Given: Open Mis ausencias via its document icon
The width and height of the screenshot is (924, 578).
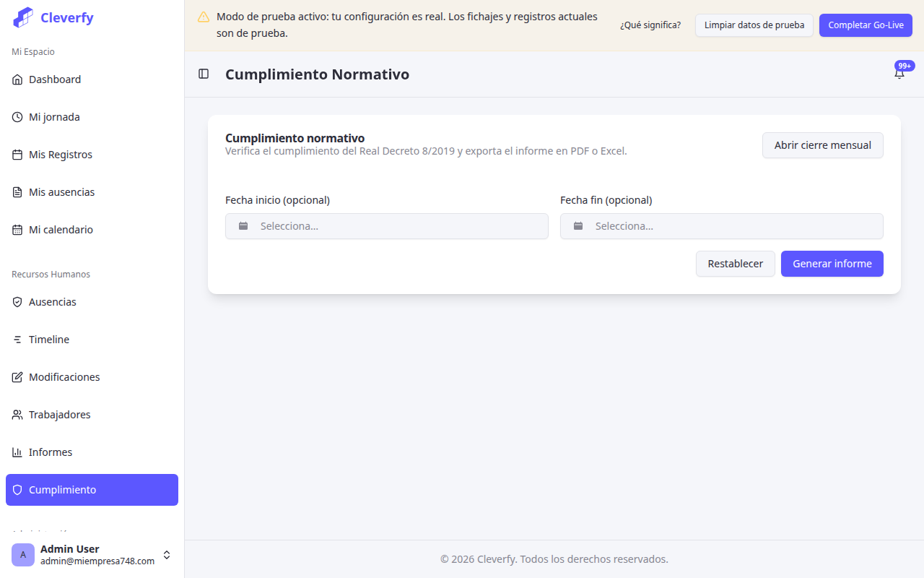Looking at the screenshot, I should point(17,191).
